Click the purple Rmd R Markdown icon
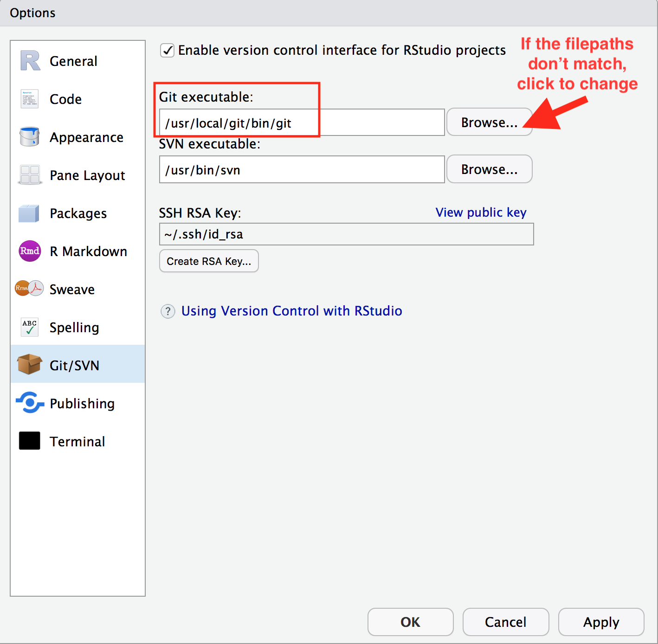 pyautogui.click(x=30, y=251)
